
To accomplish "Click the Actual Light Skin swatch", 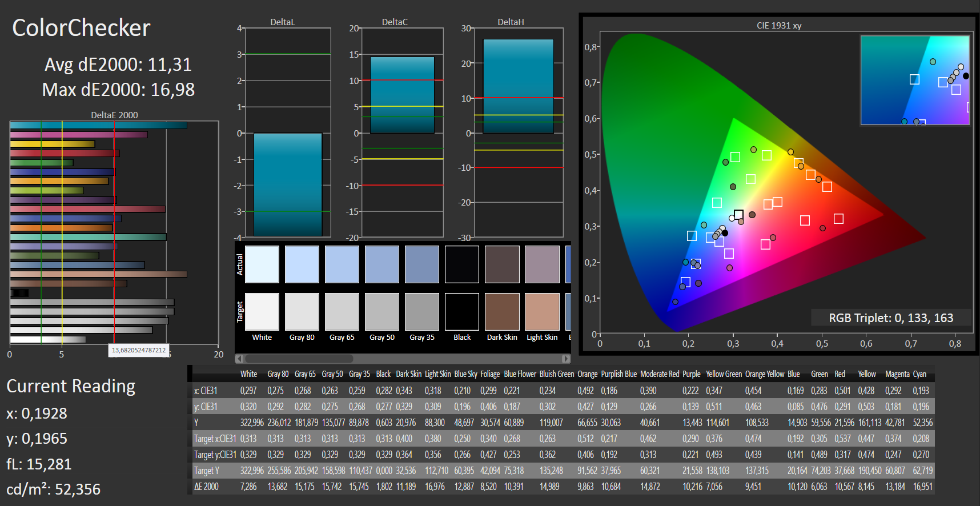I will 542,264.
